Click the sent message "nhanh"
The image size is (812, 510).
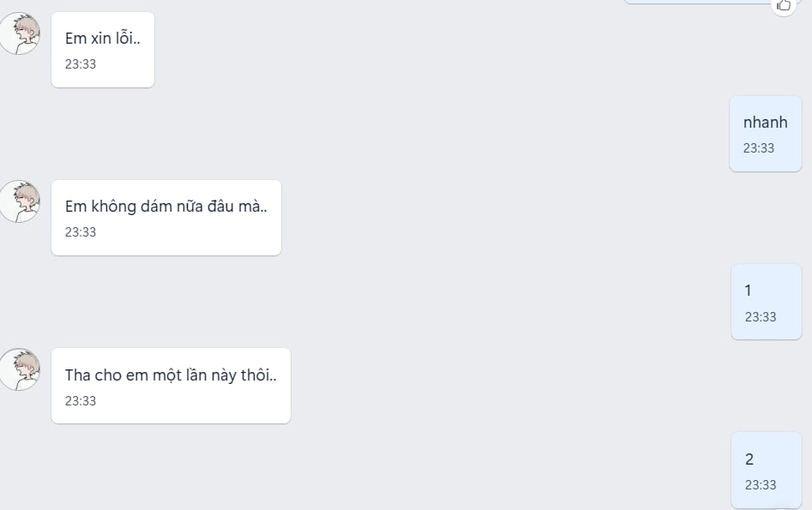click(x=765, y=134)
